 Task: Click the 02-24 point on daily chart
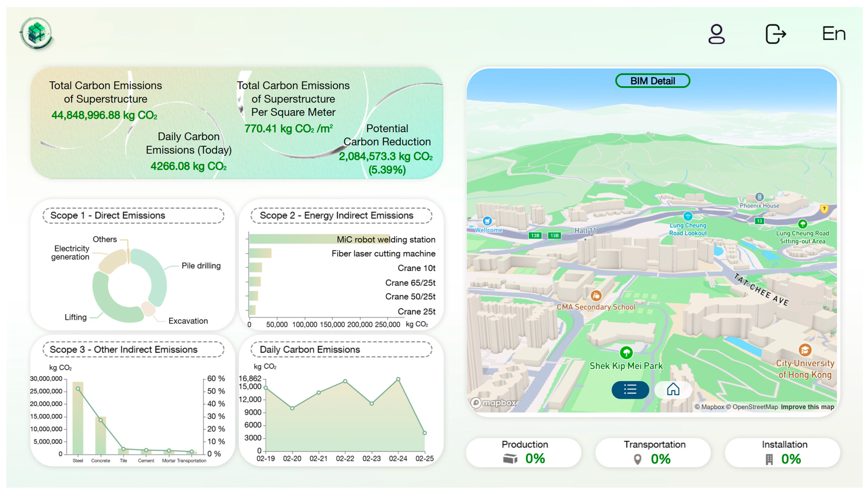[x=398, y=379]
